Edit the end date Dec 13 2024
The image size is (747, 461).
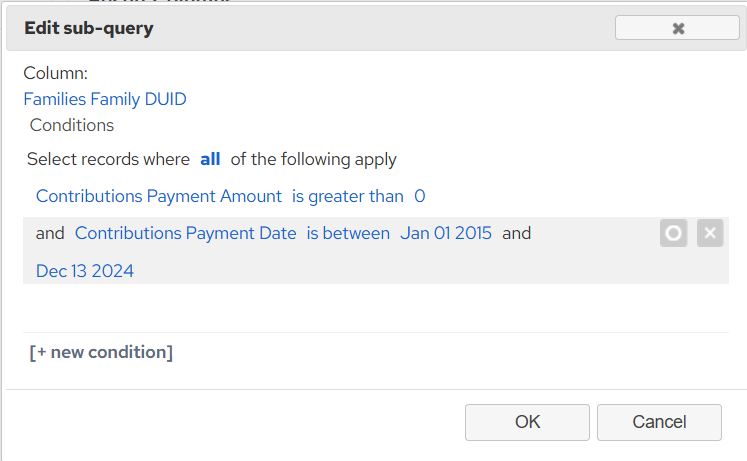85,271
